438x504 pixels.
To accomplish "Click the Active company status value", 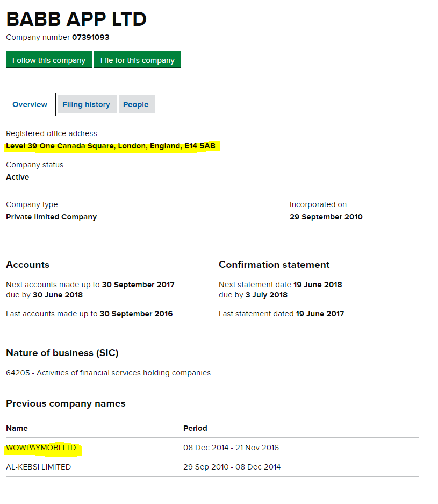I will click(17, 177).
